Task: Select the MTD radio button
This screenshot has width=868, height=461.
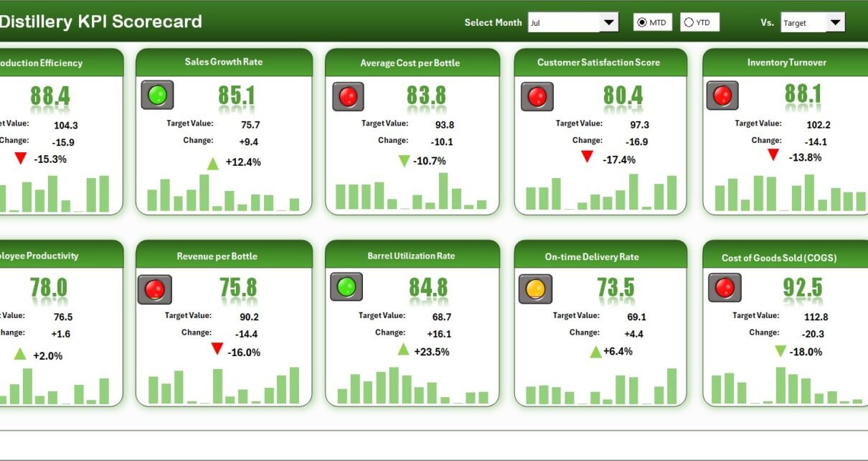Action: pyautogui.click(x=642, y=23)
